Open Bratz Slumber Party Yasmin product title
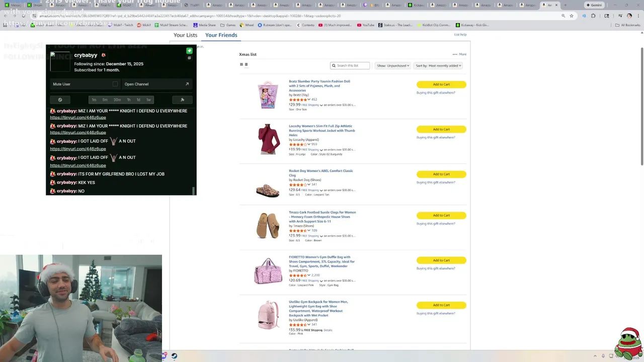The width and height of the screenshot is (644, 362). 319,85
